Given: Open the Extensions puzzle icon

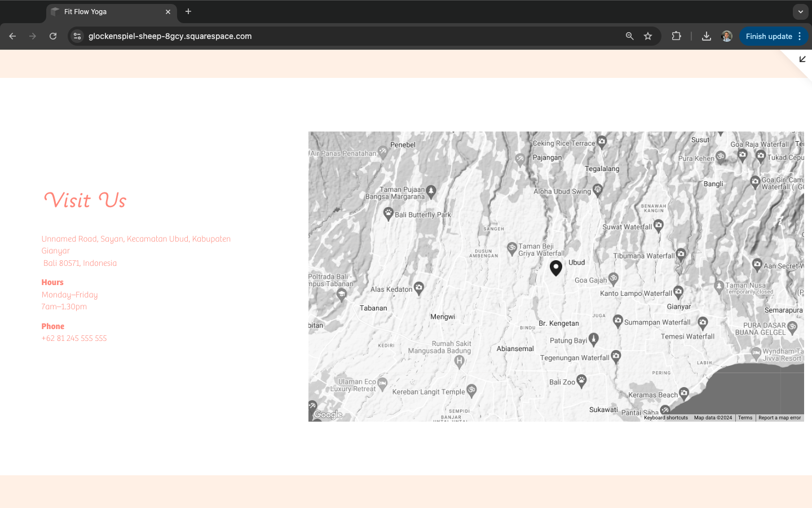Looking at the screenshot, I should 676,36.
